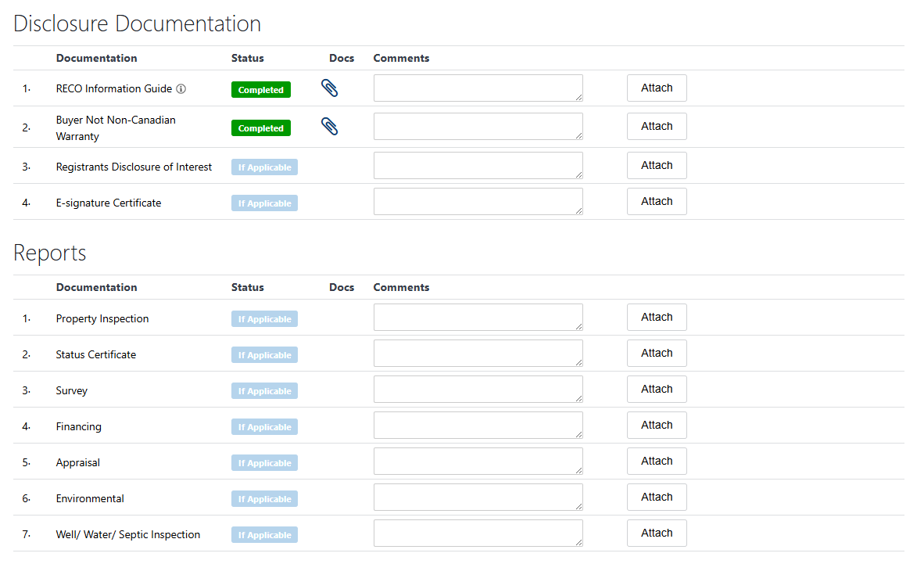Select the If Applicable status for E-signature Certificate
This screenshot has width=924, height=564.
coord(264,203)
